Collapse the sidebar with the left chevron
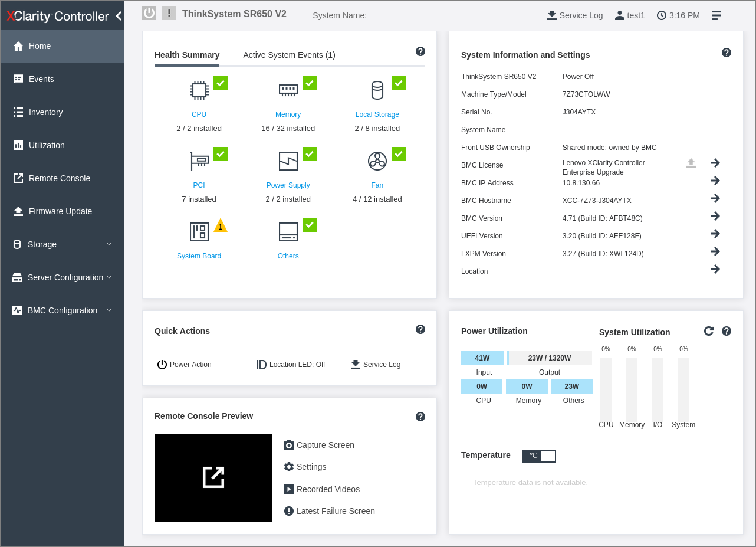756x547 pixels. point(119,16)
